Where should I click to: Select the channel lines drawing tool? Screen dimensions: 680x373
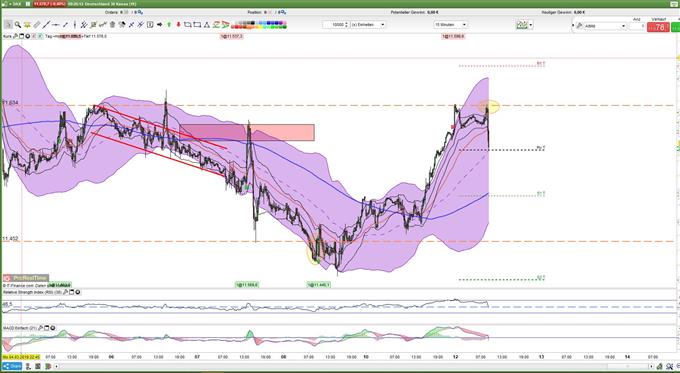tap(84, 25)
